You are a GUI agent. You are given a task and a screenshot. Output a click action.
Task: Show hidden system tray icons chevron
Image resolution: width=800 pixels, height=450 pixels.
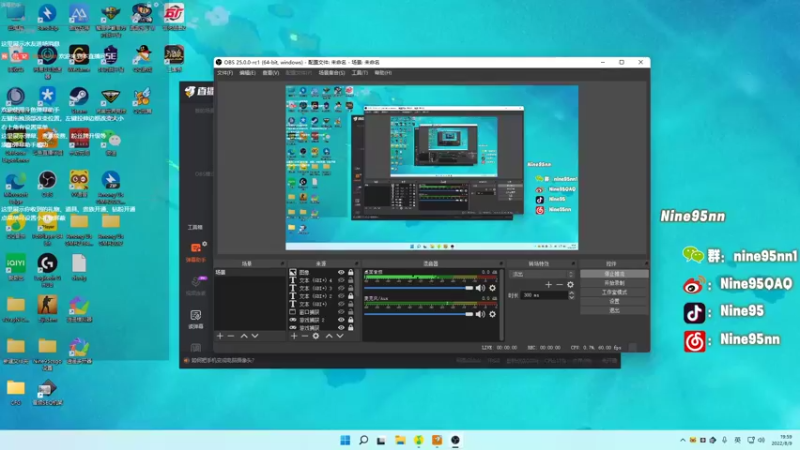683,440
